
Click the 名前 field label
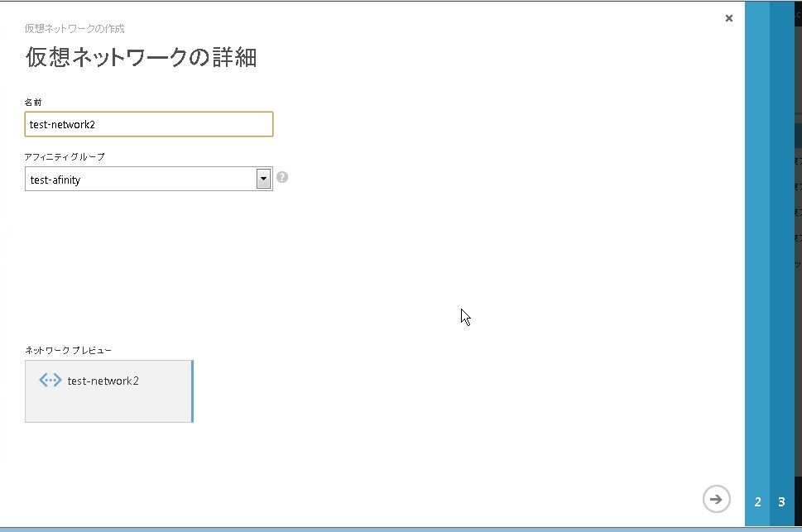[x=33, y=101]
